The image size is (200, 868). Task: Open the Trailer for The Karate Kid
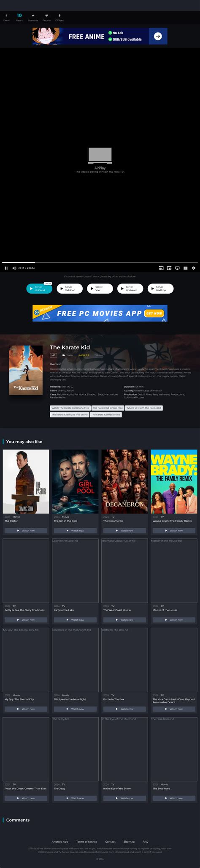pos(68,355)
